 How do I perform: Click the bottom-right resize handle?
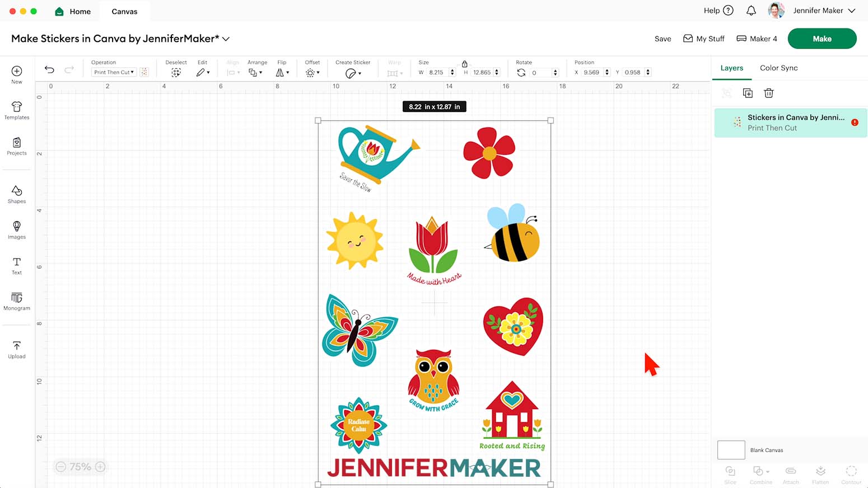point(550,485)
